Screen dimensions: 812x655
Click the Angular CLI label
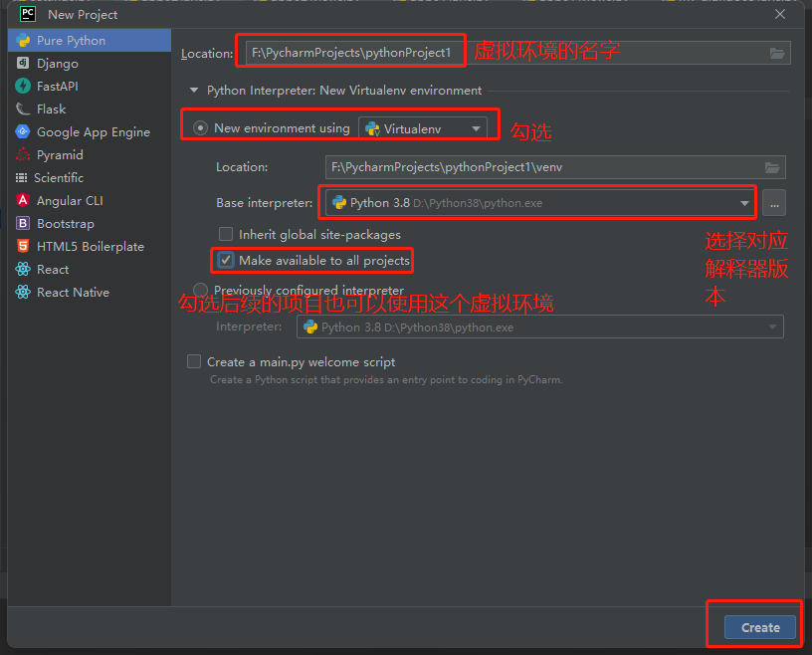[70, 200]
